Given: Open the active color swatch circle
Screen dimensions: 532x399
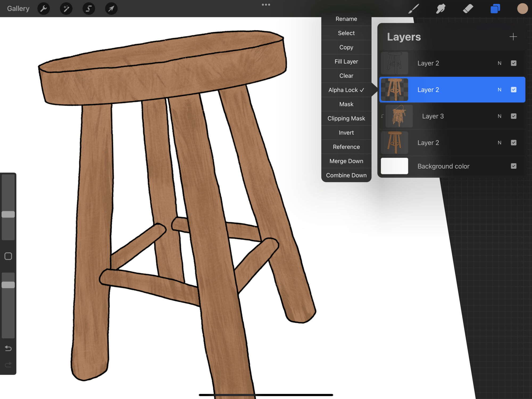Looking at the screenshot, I should 522,9.
